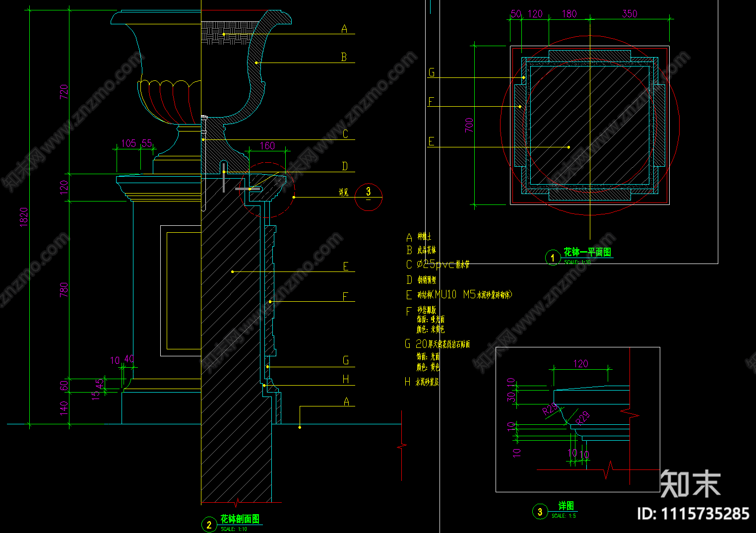This screenshot has height=533, width=756.
Task: Select leader label 'C' in the section view
Action: coord(345,134)
